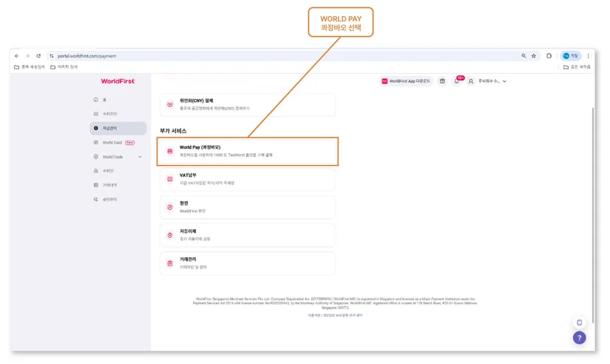Expand the WorldTrade chevron
The width and height of the screenshot is (610, 364).
140,157
